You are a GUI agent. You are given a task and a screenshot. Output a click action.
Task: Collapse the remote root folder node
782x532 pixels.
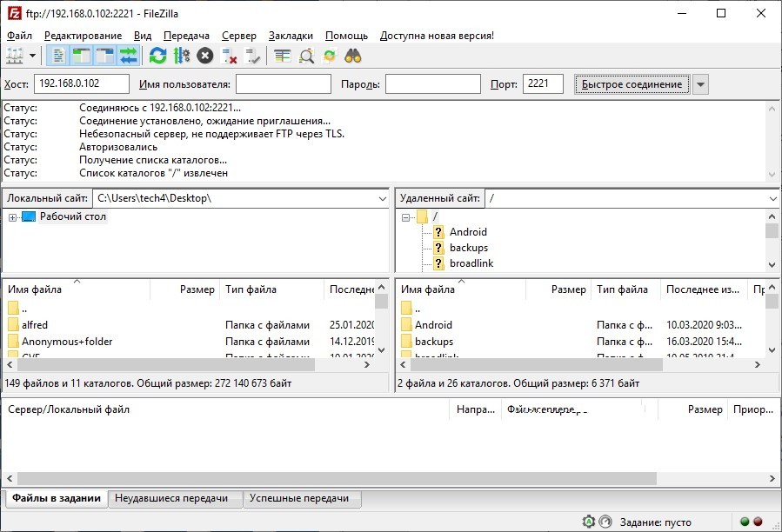coord(405,217)
